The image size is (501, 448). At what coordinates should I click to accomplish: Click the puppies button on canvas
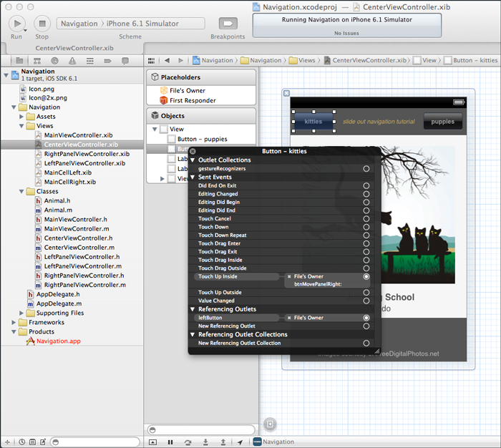(x=442, y=122)
